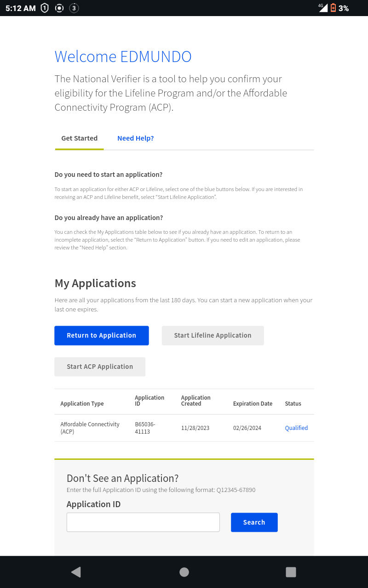This screenshot has height=588, width=368.
Task: Tap the 4G signal strength icon
Action: coord(323,8)
